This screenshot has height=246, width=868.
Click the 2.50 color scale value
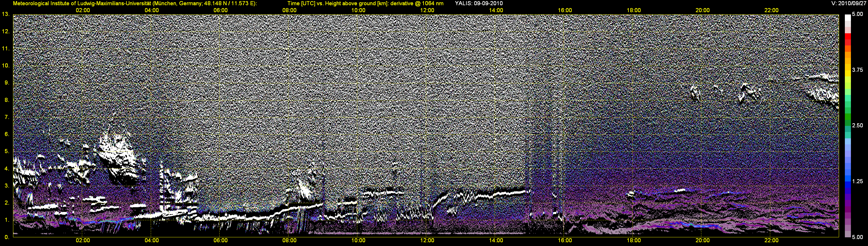click(x=858, y=126)
